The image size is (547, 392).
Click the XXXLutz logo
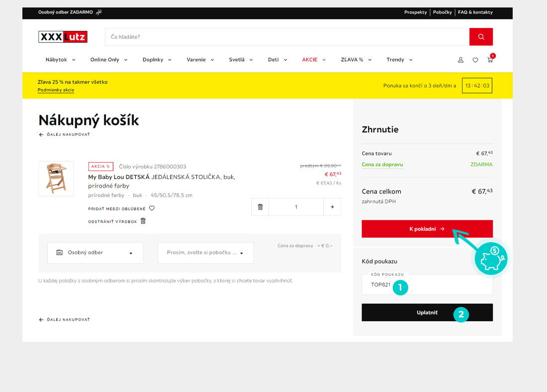(63, 37)
